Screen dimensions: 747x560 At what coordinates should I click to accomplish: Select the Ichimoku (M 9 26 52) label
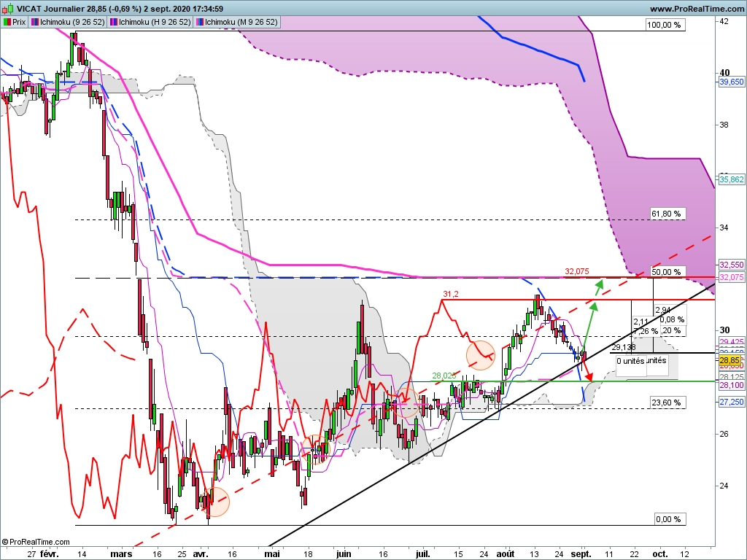coord(241,22)
